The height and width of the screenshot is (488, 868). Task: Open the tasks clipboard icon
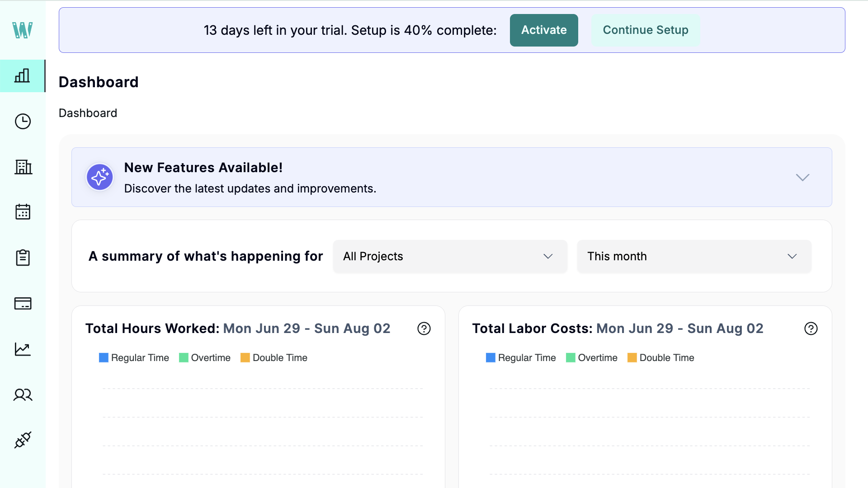[x=23, y=258]
